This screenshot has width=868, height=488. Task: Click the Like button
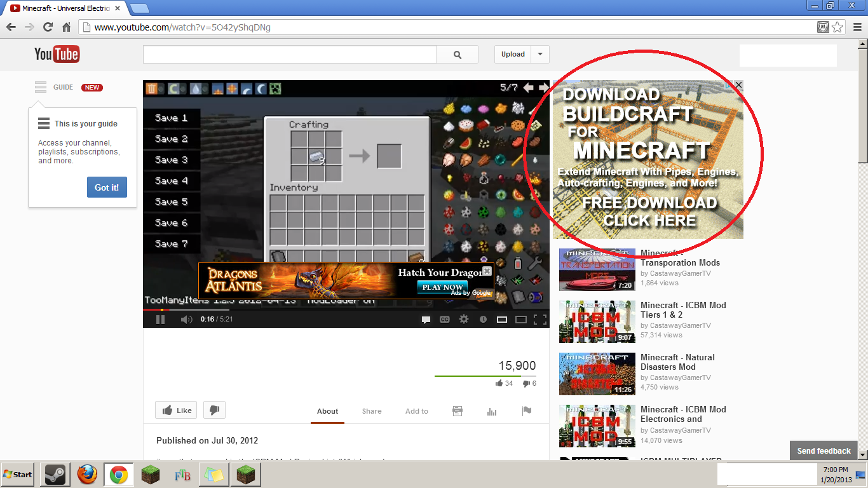[x=176, y=410]
